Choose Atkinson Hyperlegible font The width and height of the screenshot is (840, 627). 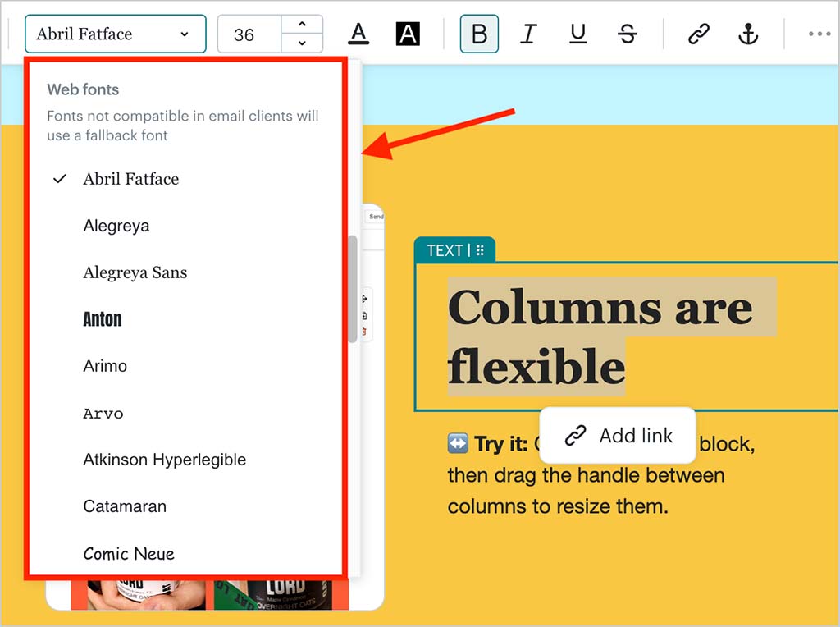185,460
